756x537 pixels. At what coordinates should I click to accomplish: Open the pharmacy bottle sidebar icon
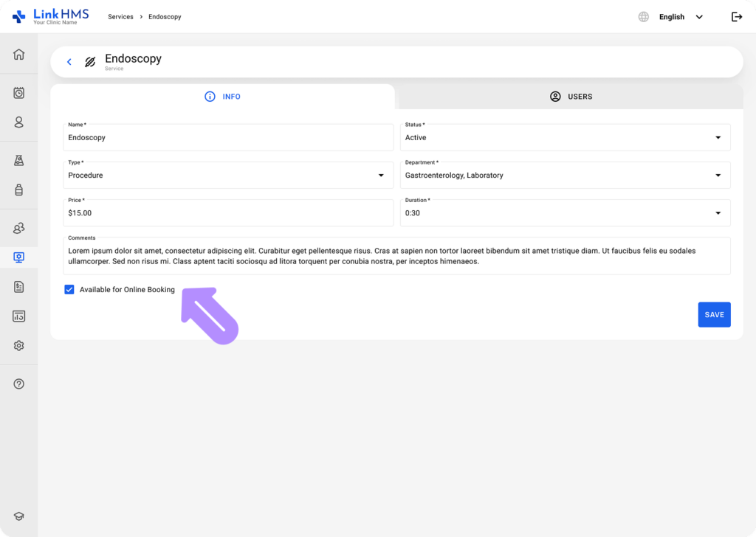click(18, 190)
